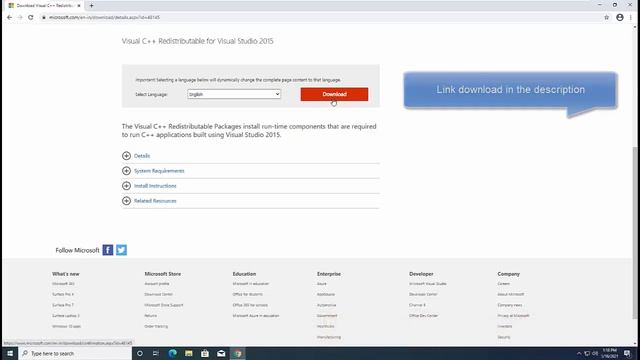Close the Download Visual C++ tab
The height and width of the screenshot is (360, 640).
pos(79,6)
